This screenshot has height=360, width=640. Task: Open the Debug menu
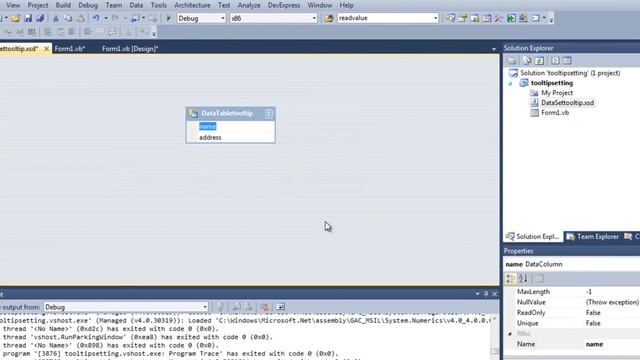88,5
